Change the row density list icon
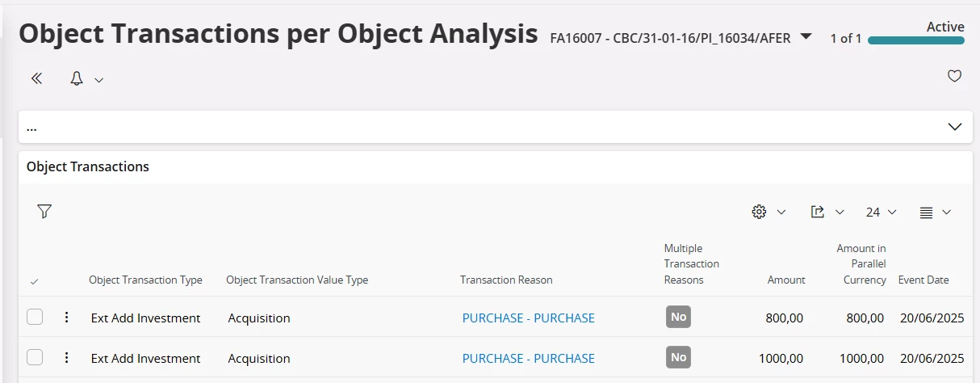Screen dimensions: 980x383 pyautogui.click(x=927, y=212)
